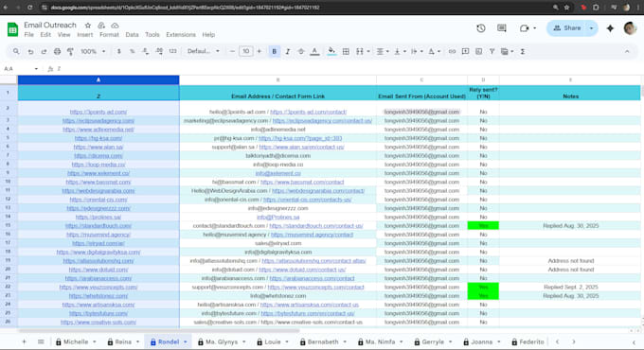This screenshot has width=644, height=350.
Task: Toggle italic formatting
Action: point(288,51)
